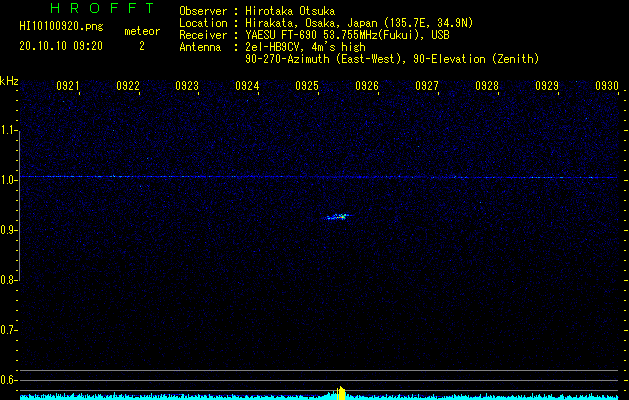Click the meteor label
Viewport: 629px width, 400px height.
[142, 31]
